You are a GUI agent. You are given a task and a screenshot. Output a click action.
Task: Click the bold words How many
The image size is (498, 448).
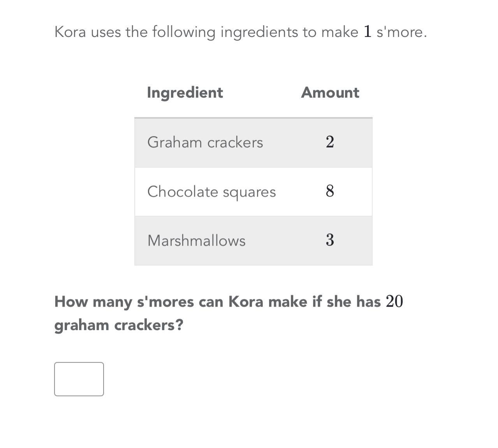pyautogui.click(x=93, y=302)
